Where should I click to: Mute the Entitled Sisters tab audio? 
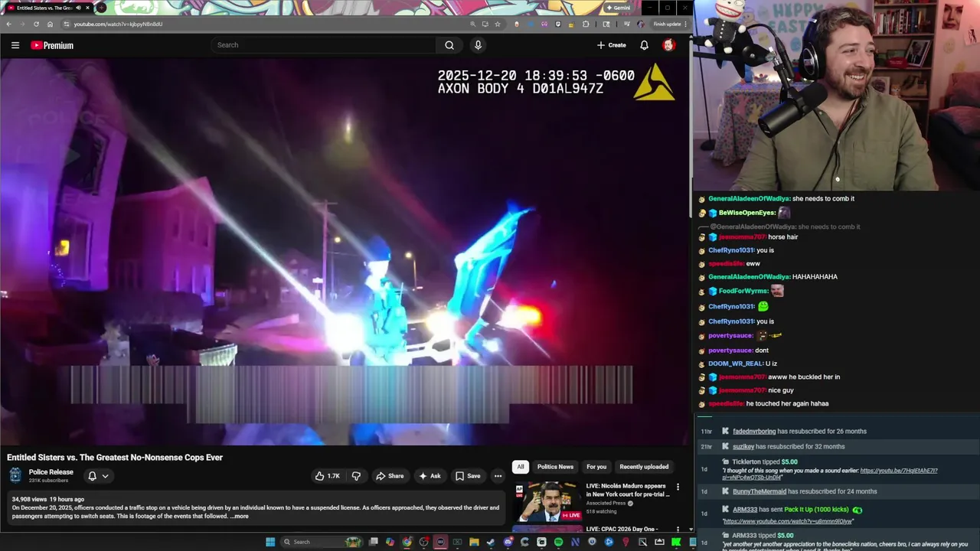pos(79,8)
